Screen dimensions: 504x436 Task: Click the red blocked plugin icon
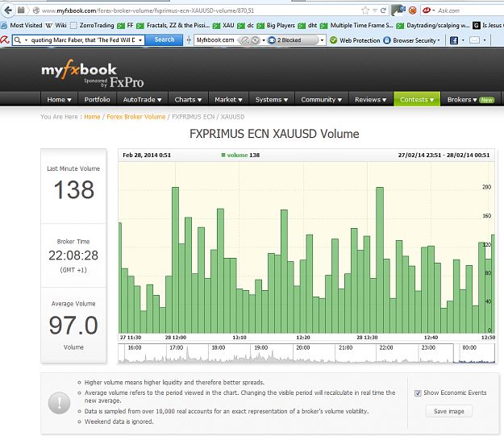tap(413, 10)
